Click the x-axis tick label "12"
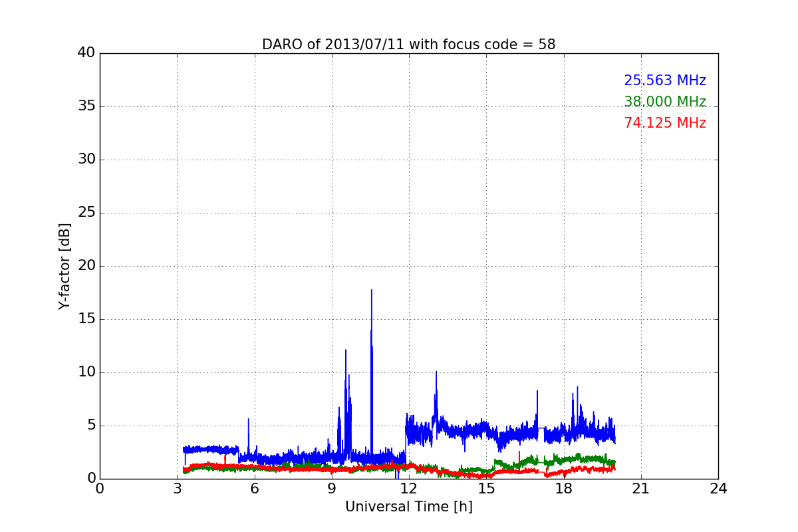The width and height of the screenshot is (798, 532). 409,489
